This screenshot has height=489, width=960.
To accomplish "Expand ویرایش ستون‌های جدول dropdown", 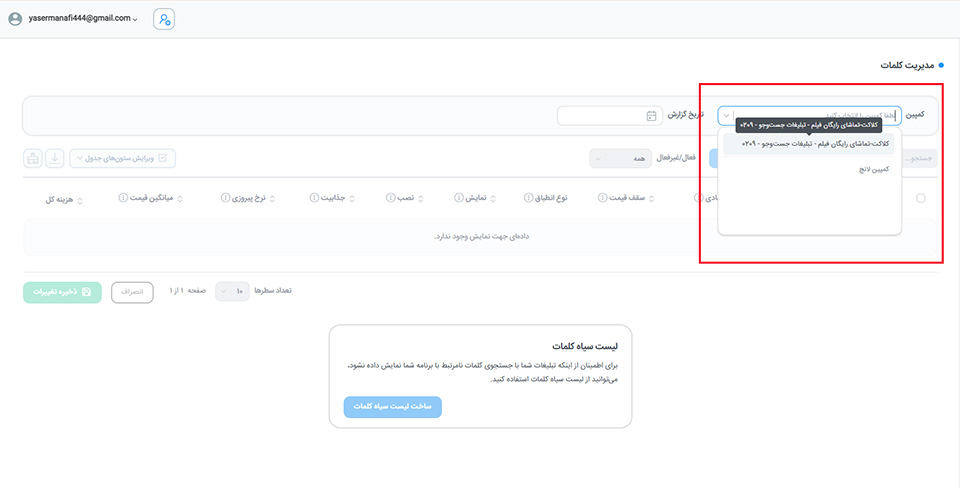I will click(122, 158).
